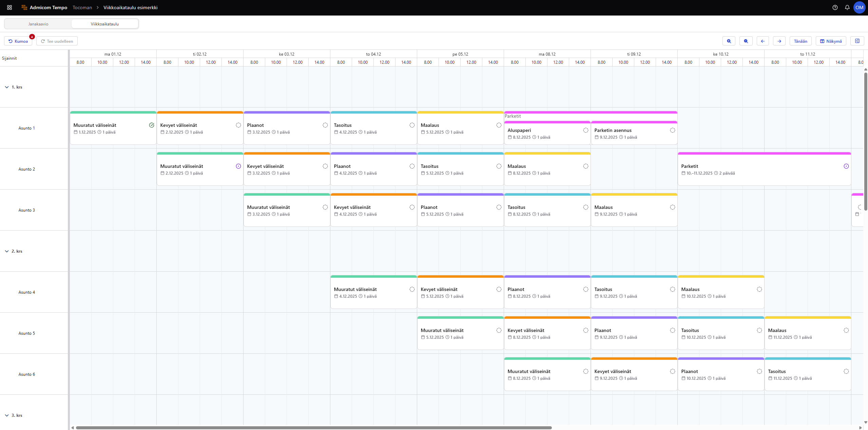Toggle the side panel collapse icon
The image size is (868, 430).
click(x=857, y=41)
